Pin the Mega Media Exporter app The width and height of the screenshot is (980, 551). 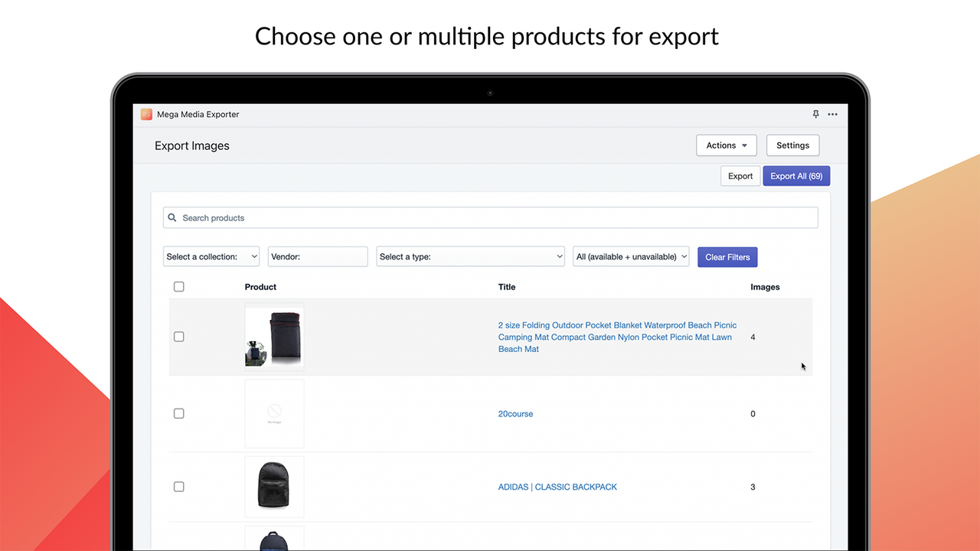coord(815,113)
